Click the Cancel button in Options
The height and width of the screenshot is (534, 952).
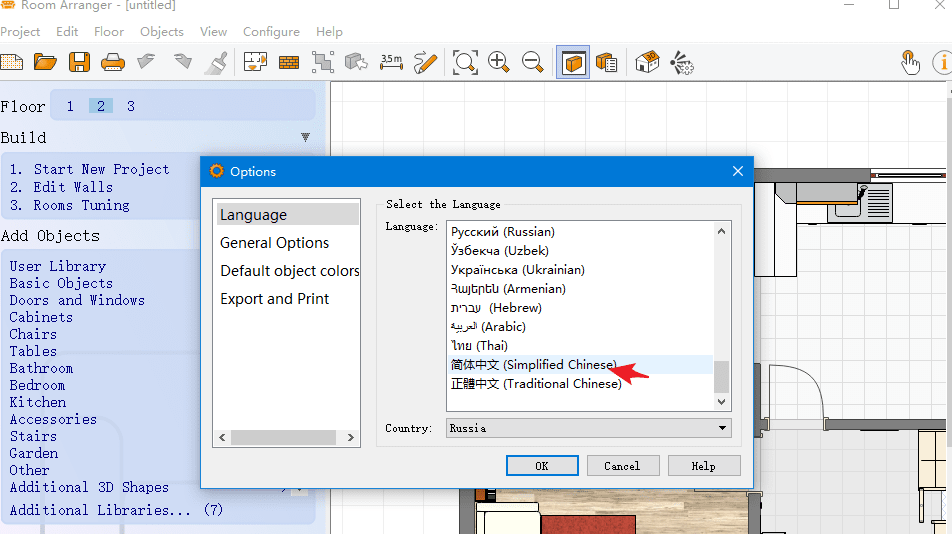(622, 466)
